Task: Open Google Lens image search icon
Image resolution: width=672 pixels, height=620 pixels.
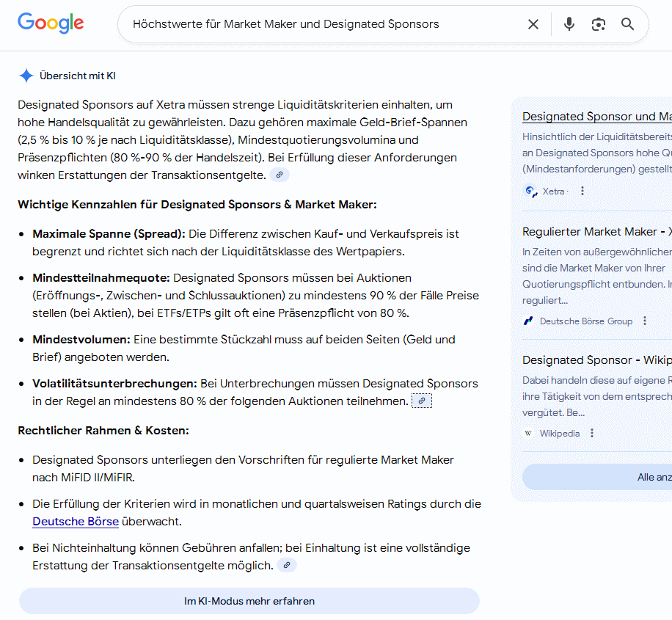Action: point(599,24)
